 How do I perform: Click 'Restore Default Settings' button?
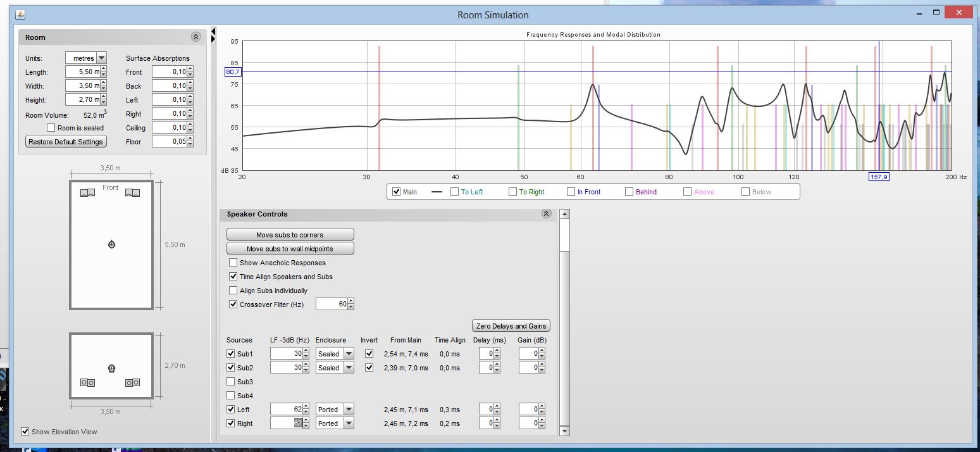(x=66, y=142)
